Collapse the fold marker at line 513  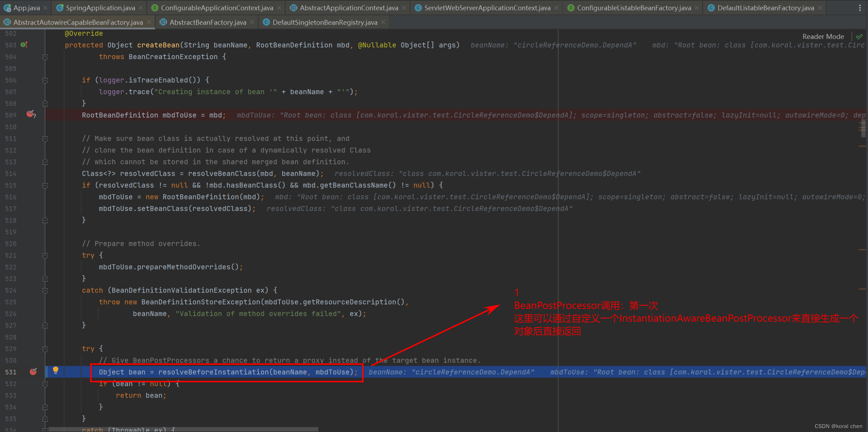(45, 162)
